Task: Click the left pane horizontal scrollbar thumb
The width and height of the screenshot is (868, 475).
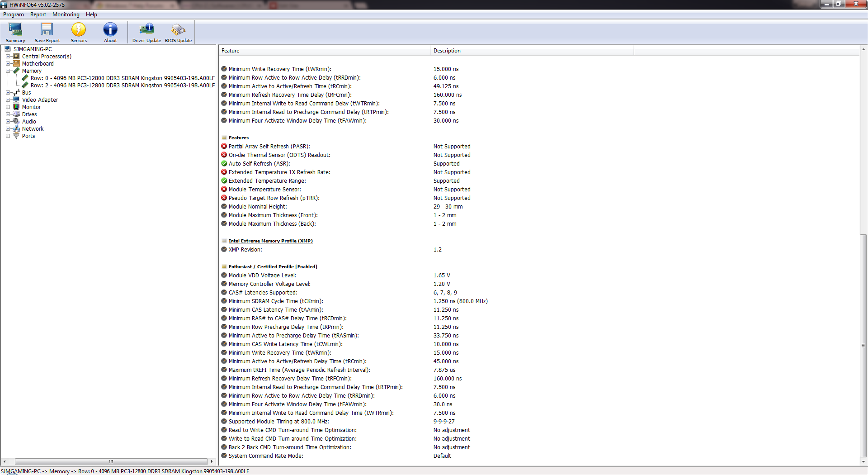Action: 111,462
